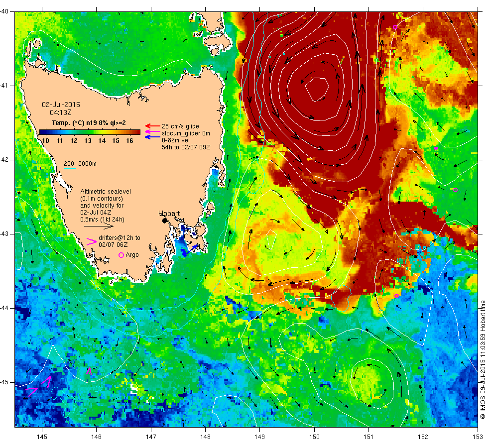488x448 pixels.
Task: Click the 'Argo' legend label
Action: tap(132, 255)
